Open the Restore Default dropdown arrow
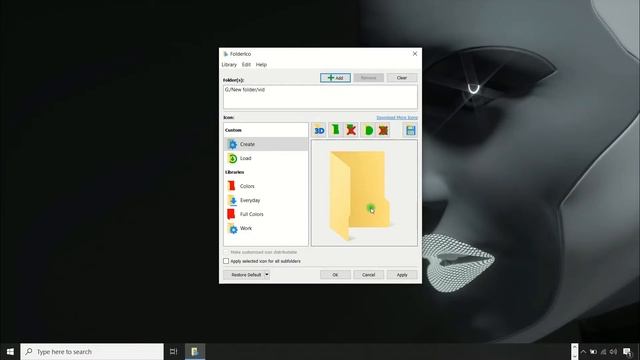640x360 pixels. tap(267, 275)
